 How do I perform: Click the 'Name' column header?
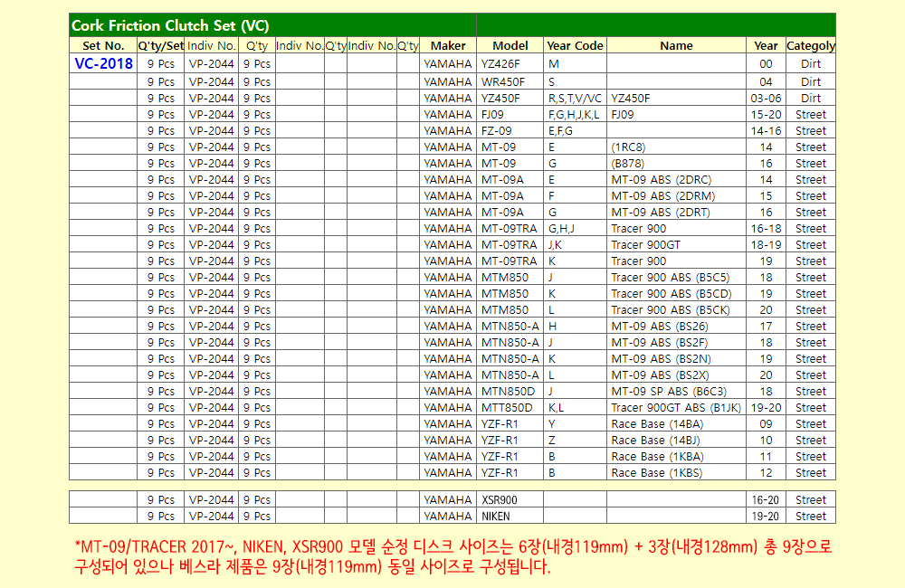pos(676,45)
